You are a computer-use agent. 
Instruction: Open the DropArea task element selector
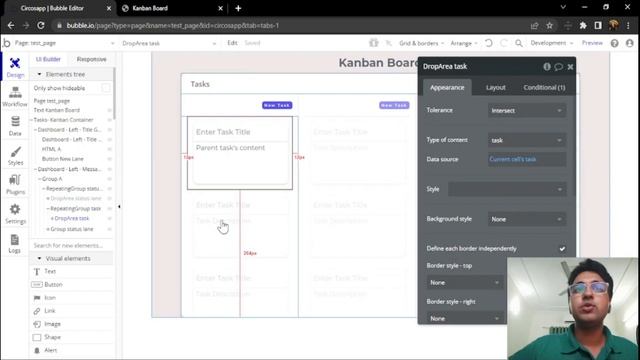pyautogui.click(x=169, y=43)
